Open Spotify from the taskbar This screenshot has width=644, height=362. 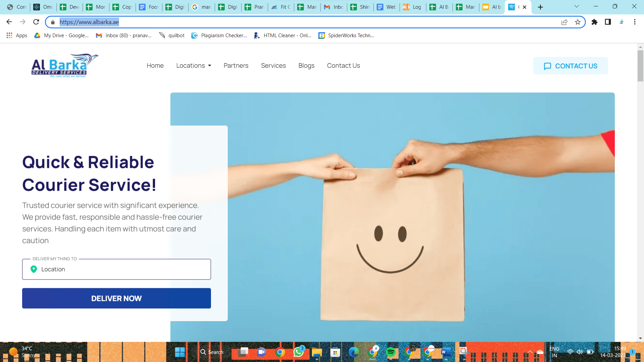[390, 352]
